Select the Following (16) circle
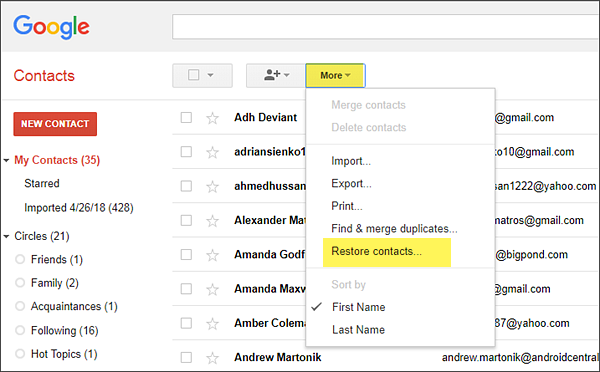Screen dimensions: 600x372 pyautogui.click(x=65, y=330)
